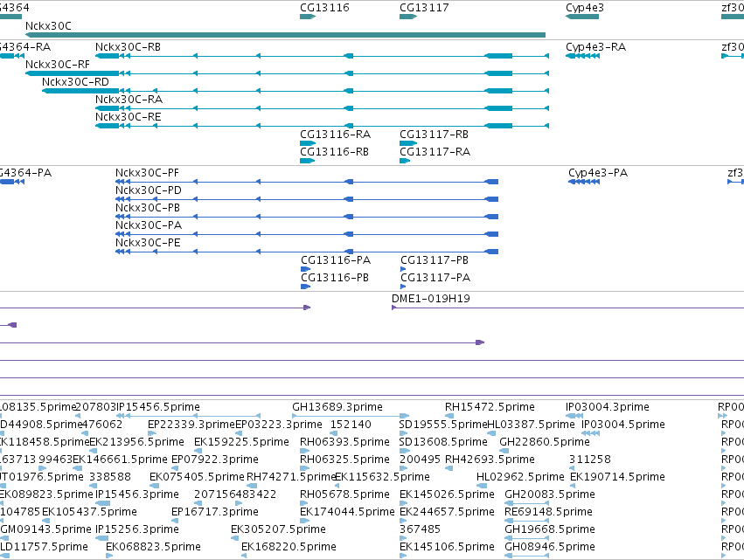Click the CG13116-PA protein label
The height and width of the screenshot is (560, 744).
tap(336, 260)
